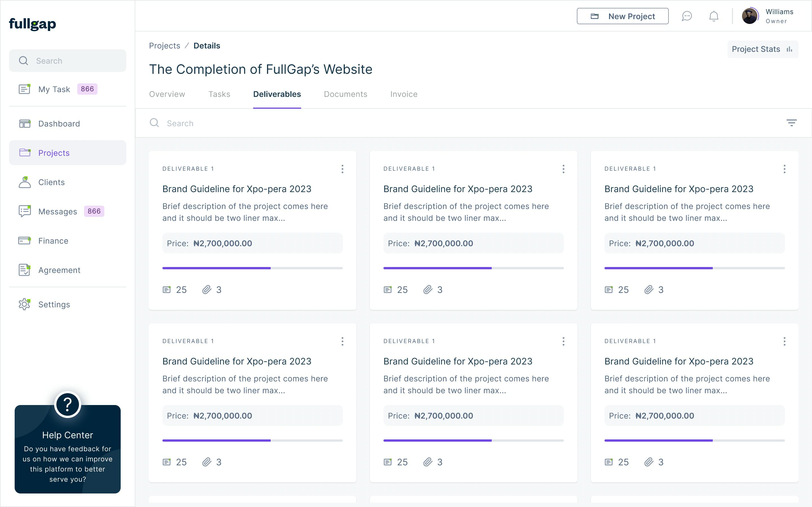812x507 pixels.
Task: Switch to the Overview tab
Action: click(x=167, y=94)
